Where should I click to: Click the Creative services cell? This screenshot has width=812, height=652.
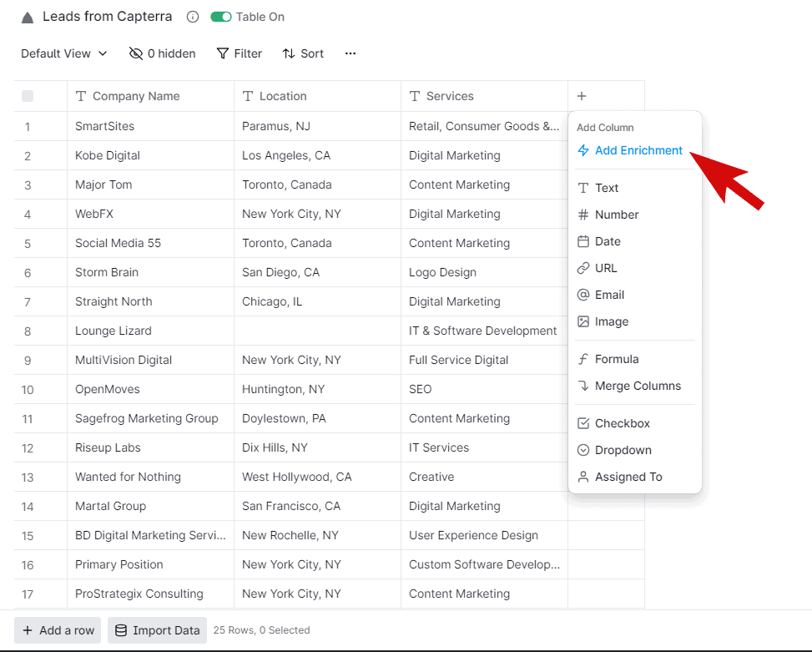pyautogui.click(x=484, y=477)
